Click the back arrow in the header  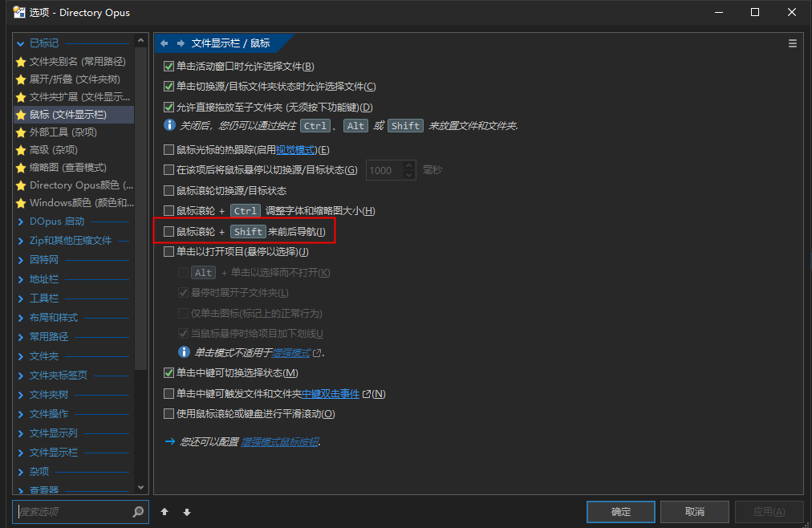[164, 43]
